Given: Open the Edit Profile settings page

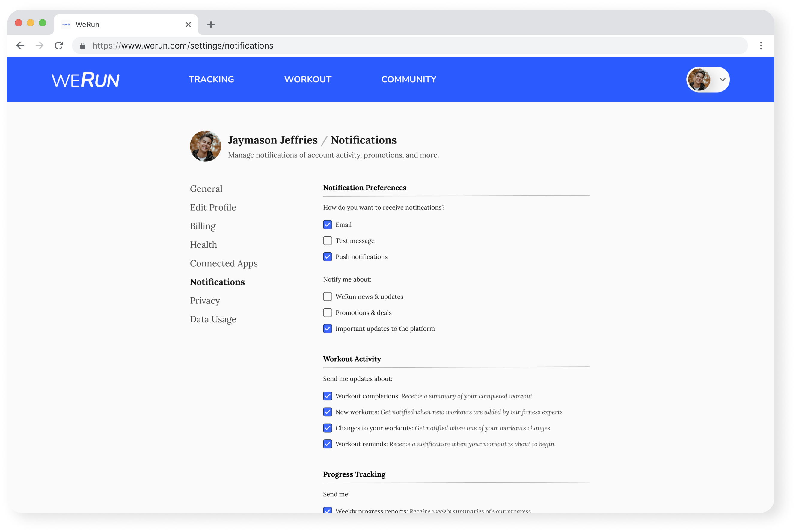Looking at the screenshot, I should coord(213,207).
